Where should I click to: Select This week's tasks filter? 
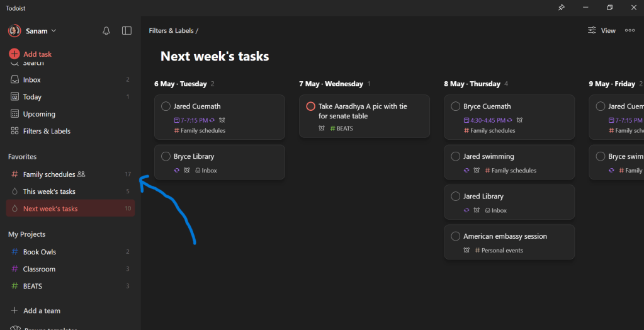pos(49,191)
